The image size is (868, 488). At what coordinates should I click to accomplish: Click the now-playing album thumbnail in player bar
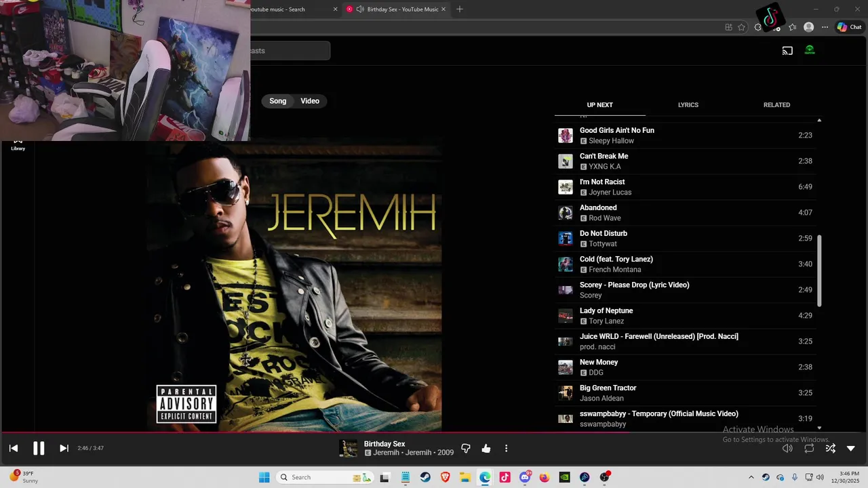click(349, 449)
